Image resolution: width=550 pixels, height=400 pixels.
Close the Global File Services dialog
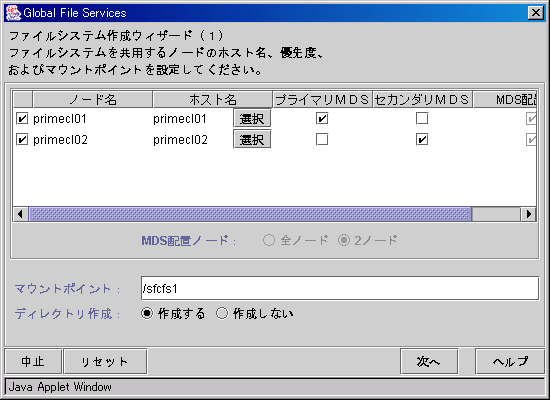tap(536, 13)
